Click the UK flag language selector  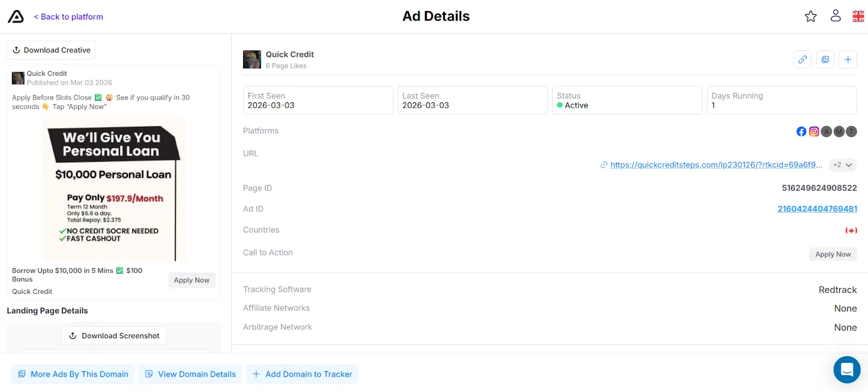click(x=858, y=16)
